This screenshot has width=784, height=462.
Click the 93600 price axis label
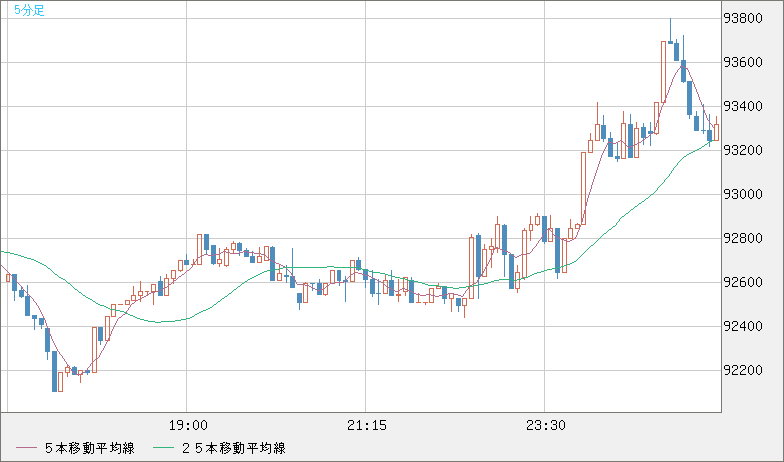pos(743,62)
